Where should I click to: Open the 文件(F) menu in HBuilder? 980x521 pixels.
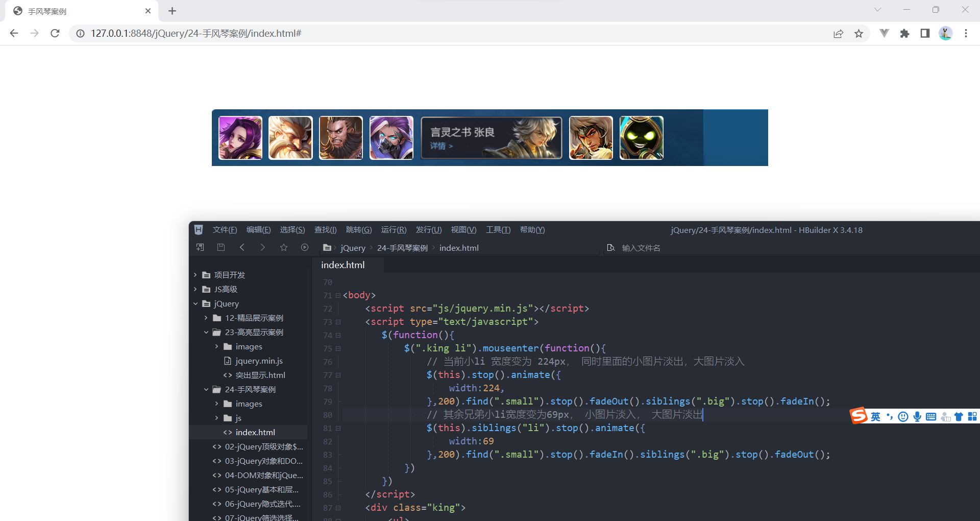[225, 230]
